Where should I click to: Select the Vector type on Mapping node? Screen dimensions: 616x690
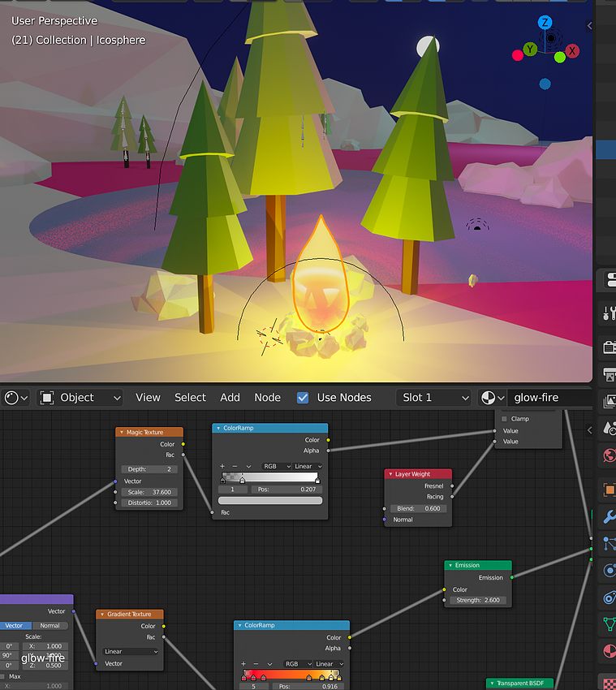[15, 626]
